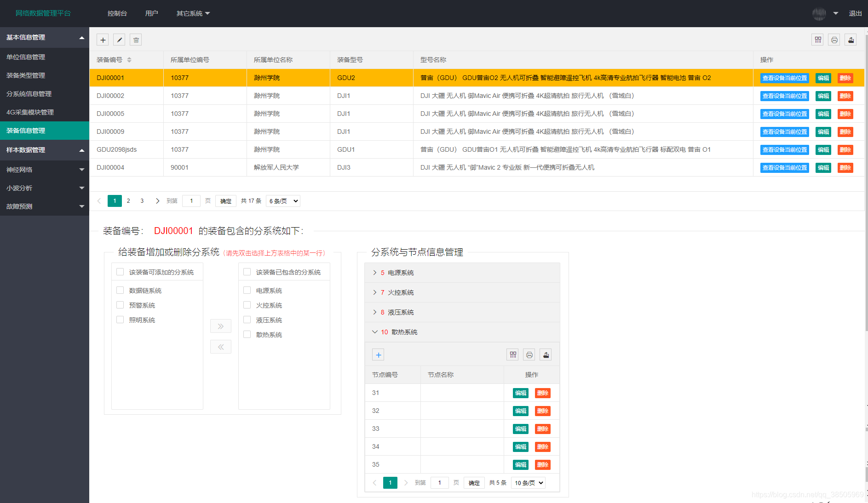Open 控制台 in top navigation
Viewport: 868px width, 503px height.
coord(117,13)
